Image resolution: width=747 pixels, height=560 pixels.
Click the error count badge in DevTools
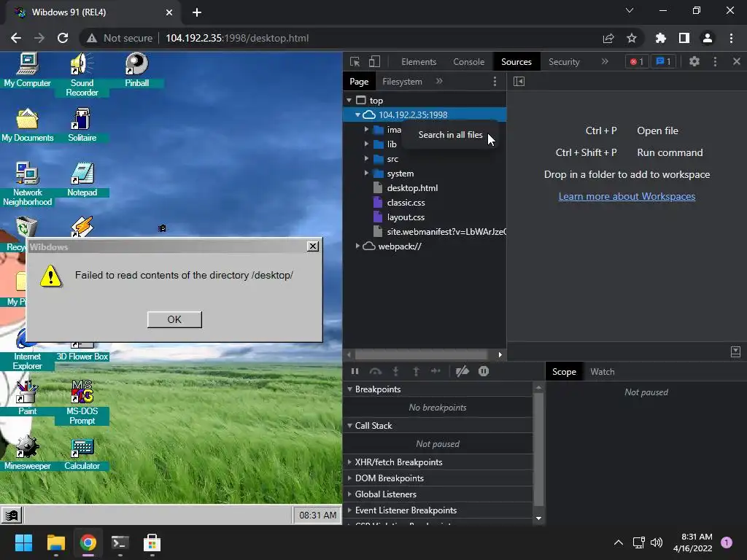[637, 61]
